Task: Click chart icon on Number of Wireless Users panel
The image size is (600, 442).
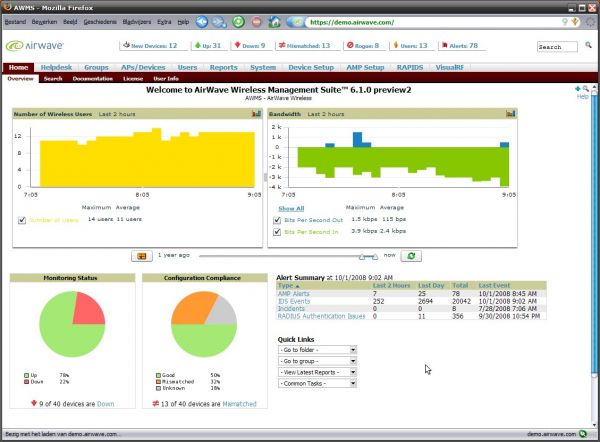Action: 256,114
